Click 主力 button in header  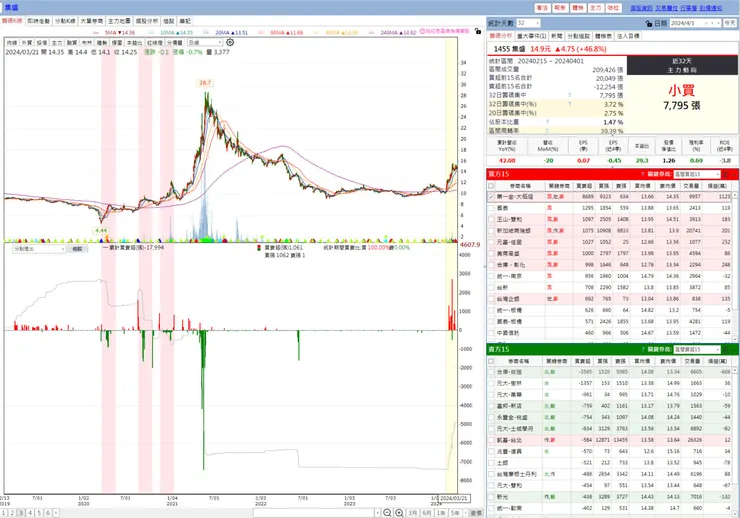pos(596,8)
